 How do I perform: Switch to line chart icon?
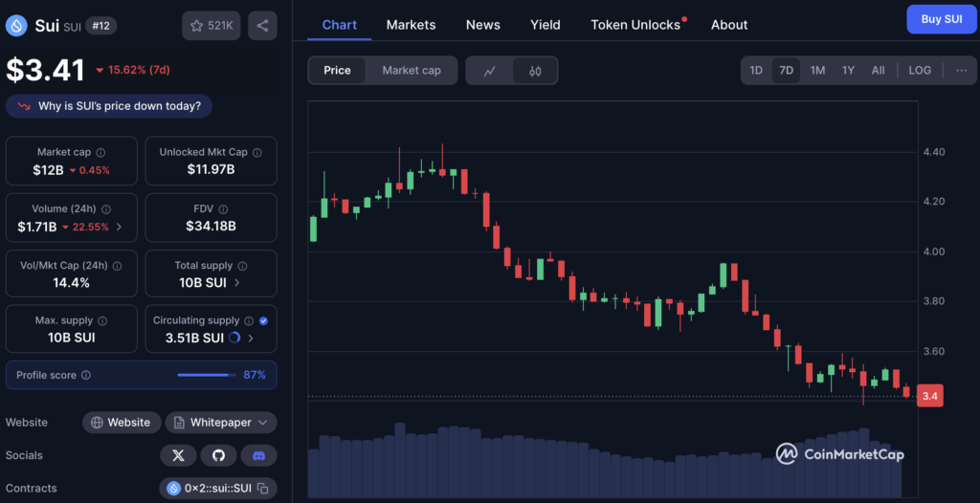tap(489, 71)
